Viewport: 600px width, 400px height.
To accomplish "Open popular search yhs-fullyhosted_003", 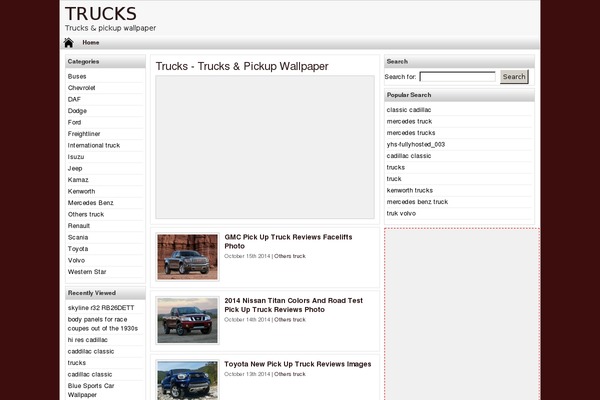I will pyautogui.click(x=416, y=144).
